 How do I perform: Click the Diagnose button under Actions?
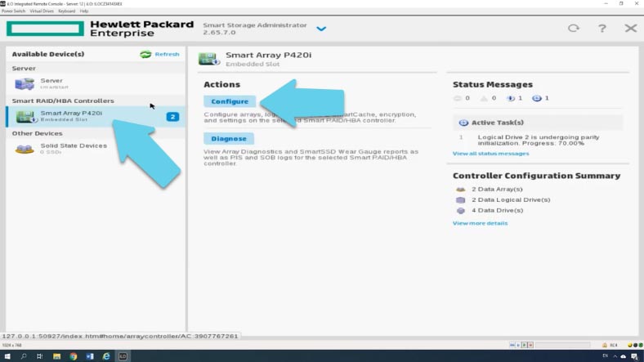click(229, 139)
